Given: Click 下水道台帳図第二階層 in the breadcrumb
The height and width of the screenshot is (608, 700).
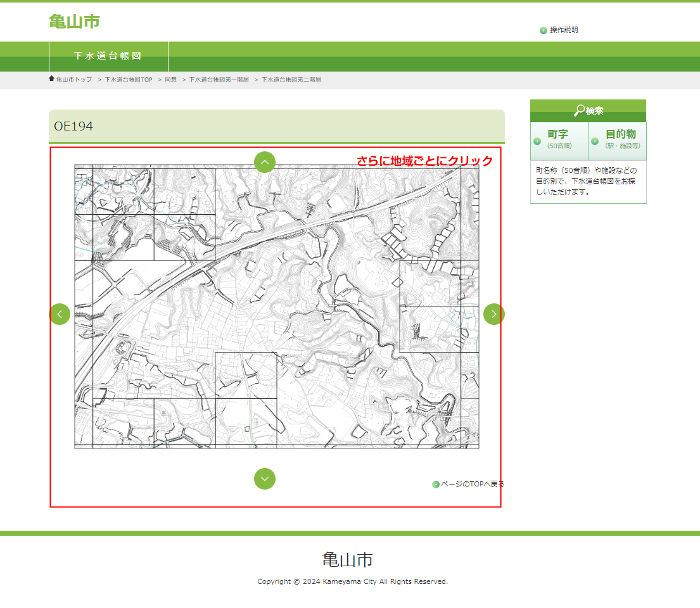Looking at the screenshot, I should (291, 80).
